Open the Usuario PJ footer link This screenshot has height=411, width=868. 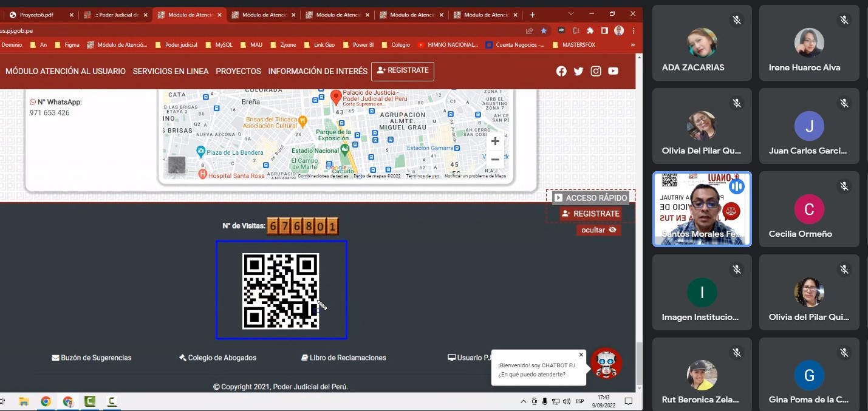470,358
